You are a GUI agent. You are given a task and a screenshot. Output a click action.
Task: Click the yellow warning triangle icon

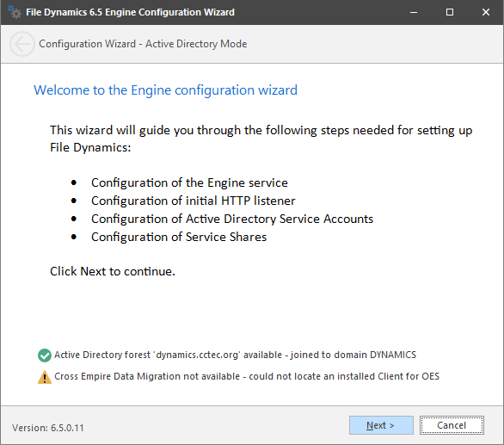pyautogui.click(x=45, y=377)
